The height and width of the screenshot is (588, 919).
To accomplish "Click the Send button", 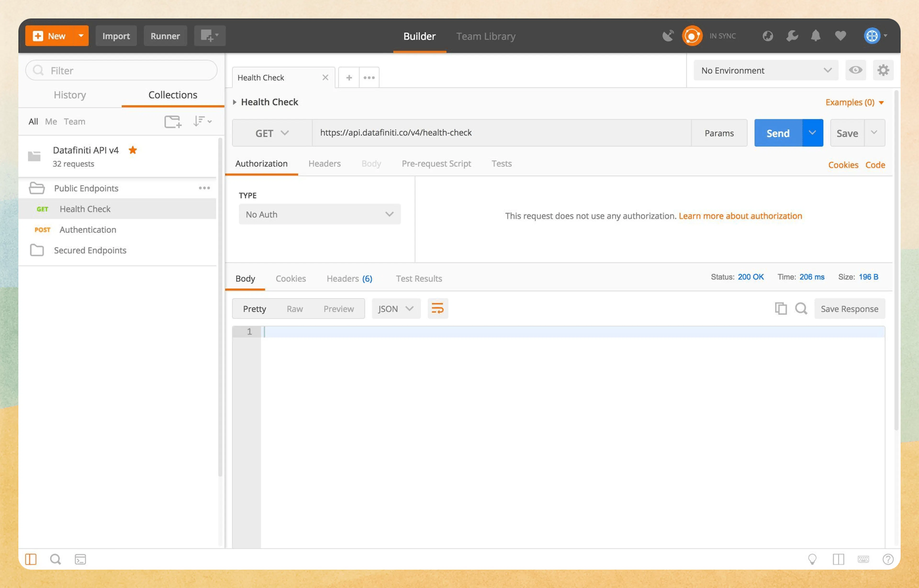I will tap(778, 133).
